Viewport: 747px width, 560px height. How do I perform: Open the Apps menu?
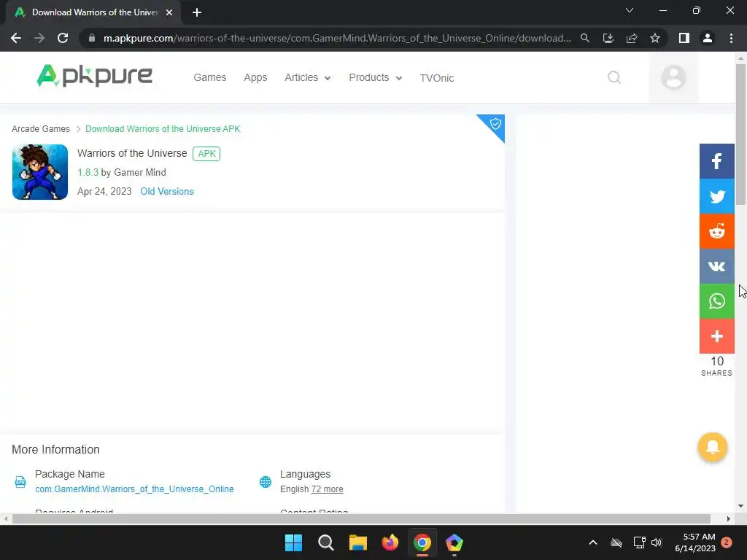255,77
